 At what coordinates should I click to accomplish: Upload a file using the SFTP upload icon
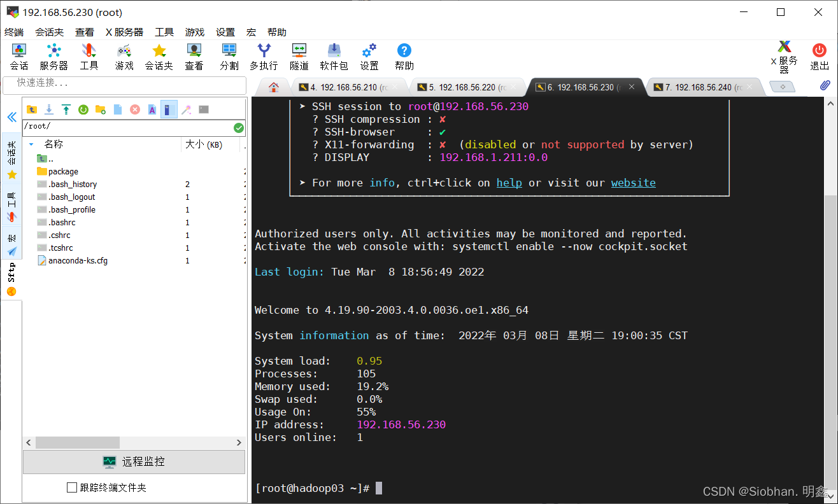coord(66,109)
